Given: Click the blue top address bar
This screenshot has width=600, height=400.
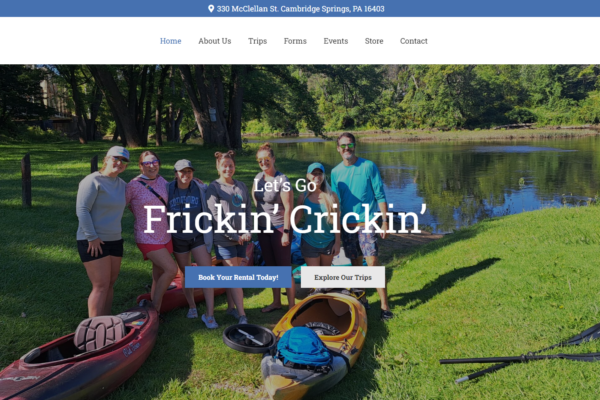Looking at the screenshot, I should 300,8.
